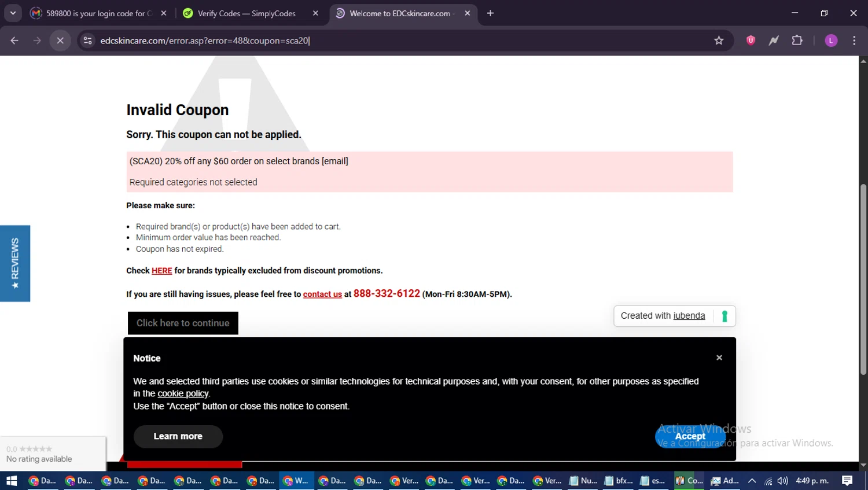Close the cookie Notice banner

(719, 358)
